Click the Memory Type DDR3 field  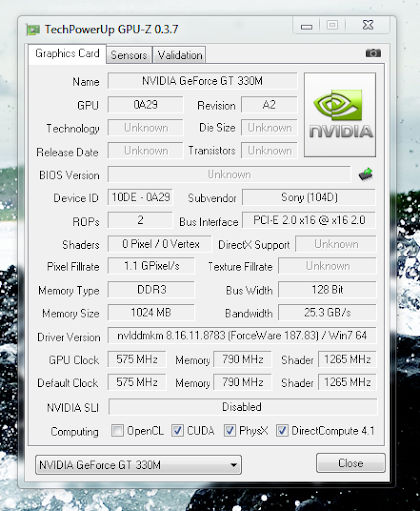tap(151, 290)
